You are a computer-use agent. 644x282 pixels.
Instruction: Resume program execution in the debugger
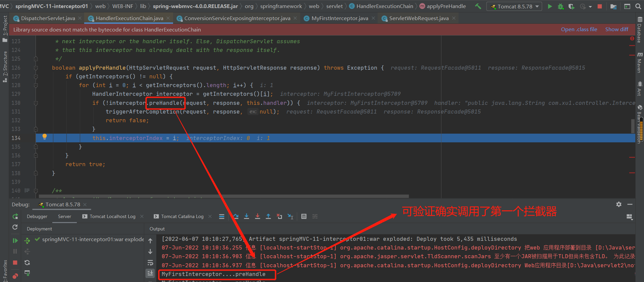coord(15,240)
